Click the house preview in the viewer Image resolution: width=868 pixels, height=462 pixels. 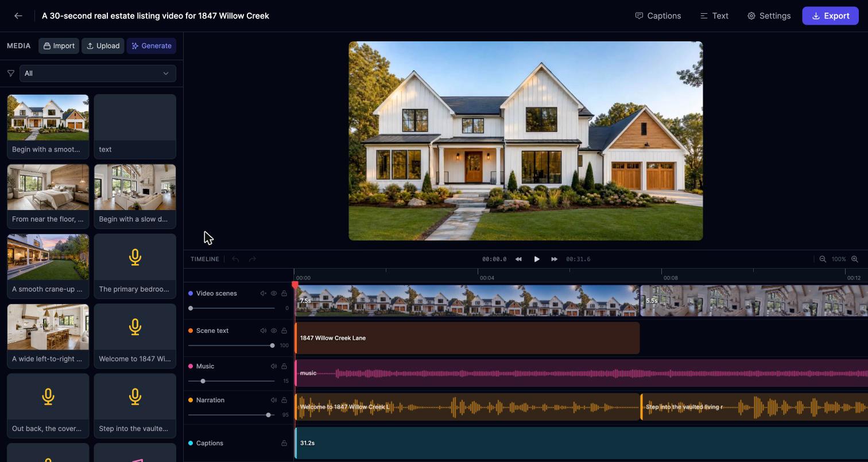[526, 141]
